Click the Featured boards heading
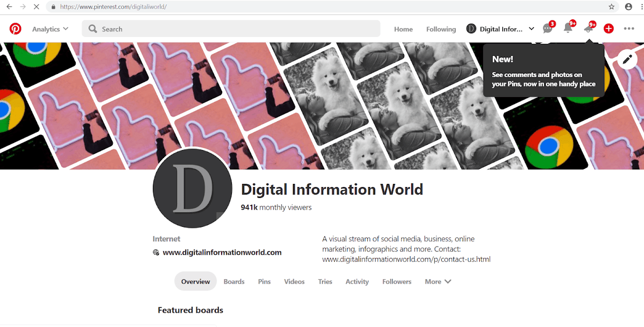 (191, 310)
